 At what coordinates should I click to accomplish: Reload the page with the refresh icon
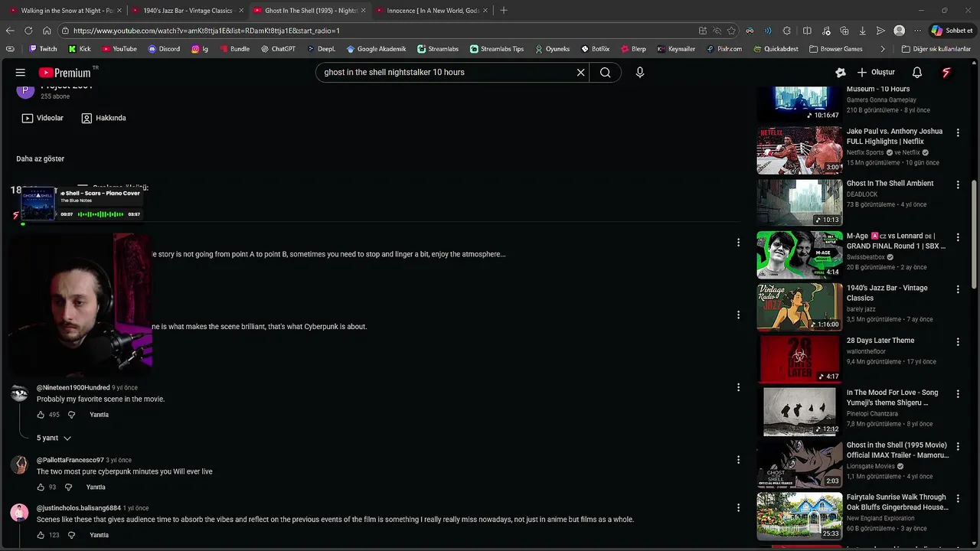[x=28, y=31]
